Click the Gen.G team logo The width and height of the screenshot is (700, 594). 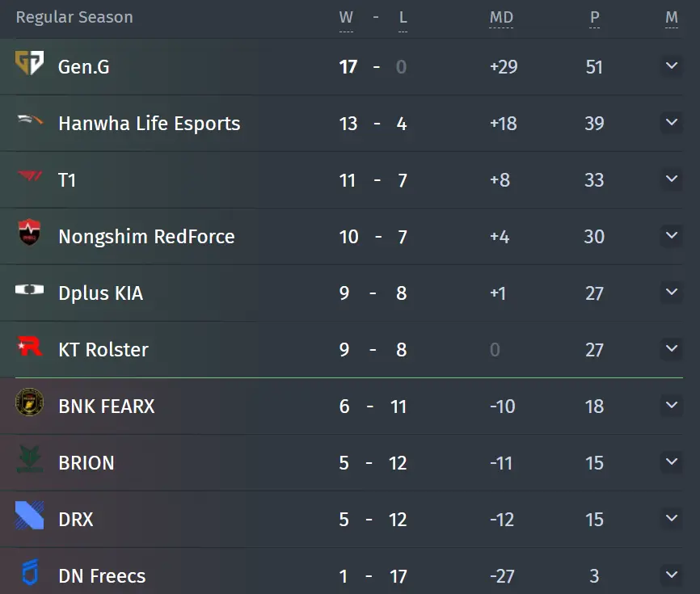pyautogui.click(x=29, y=63)
